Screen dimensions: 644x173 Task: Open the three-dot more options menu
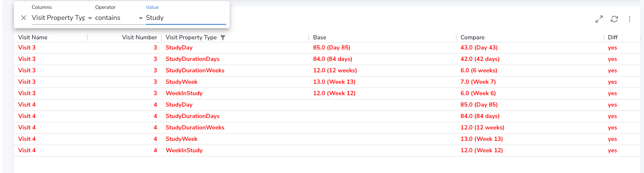(x=630, y=19)
